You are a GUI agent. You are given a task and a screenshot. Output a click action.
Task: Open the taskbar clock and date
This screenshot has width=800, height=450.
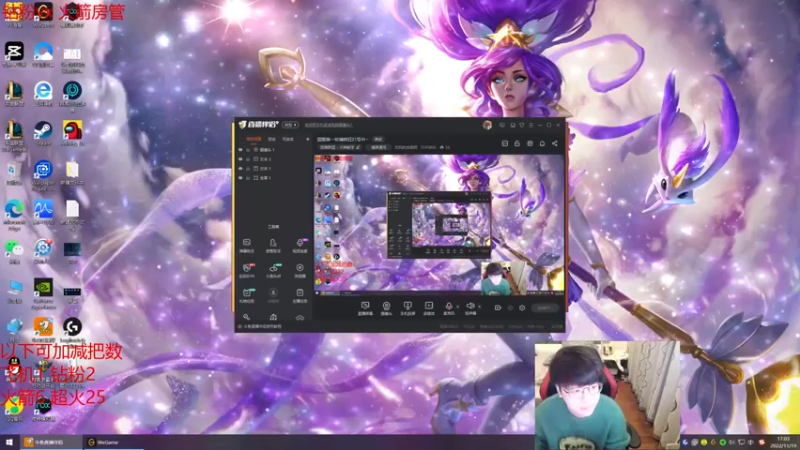click(x=784, y=442)
